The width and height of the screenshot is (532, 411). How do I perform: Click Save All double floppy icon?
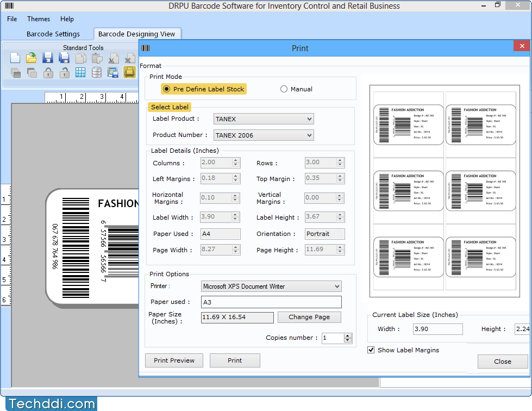point(64,58)
